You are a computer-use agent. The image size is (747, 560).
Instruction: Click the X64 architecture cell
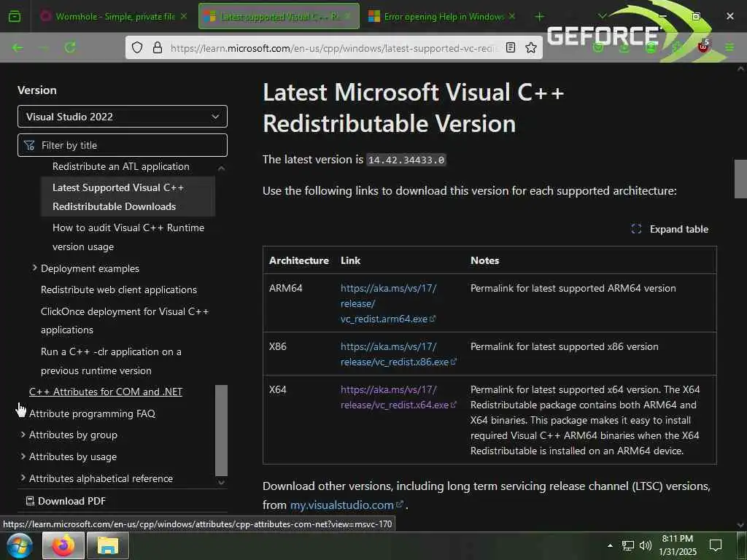[278, 389]
